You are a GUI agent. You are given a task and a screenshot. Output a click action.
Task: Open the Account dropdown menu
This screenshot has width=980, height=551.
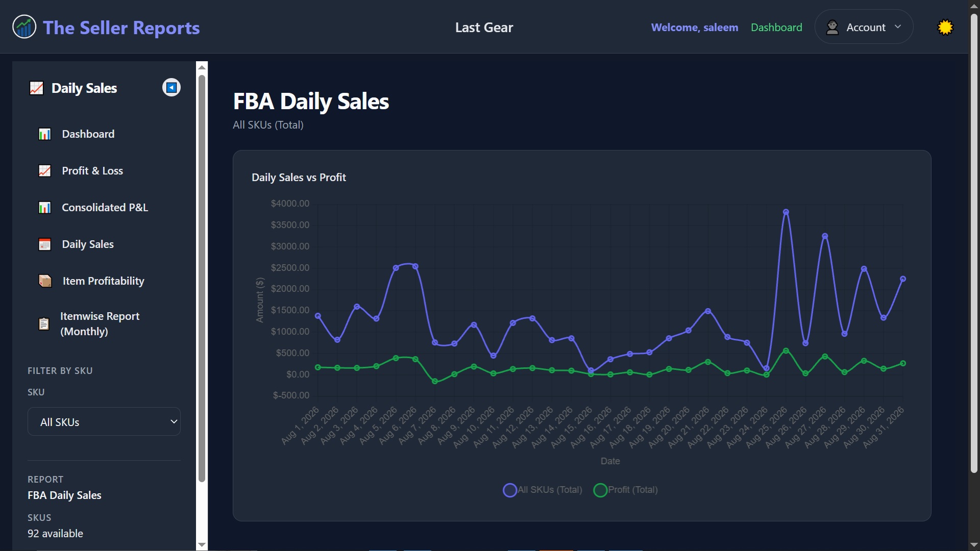tap(864, 27)
